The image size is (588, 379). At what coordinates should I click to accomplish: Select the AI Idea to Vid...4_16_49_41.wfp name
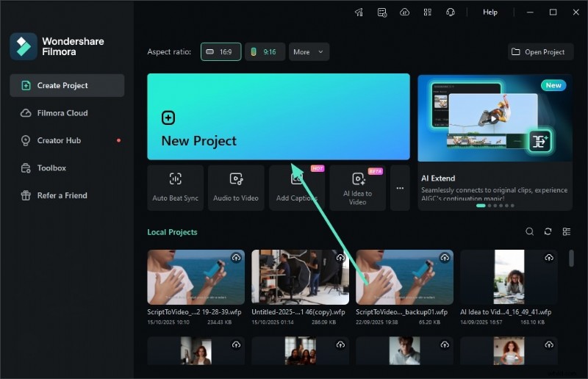(506, 312)
